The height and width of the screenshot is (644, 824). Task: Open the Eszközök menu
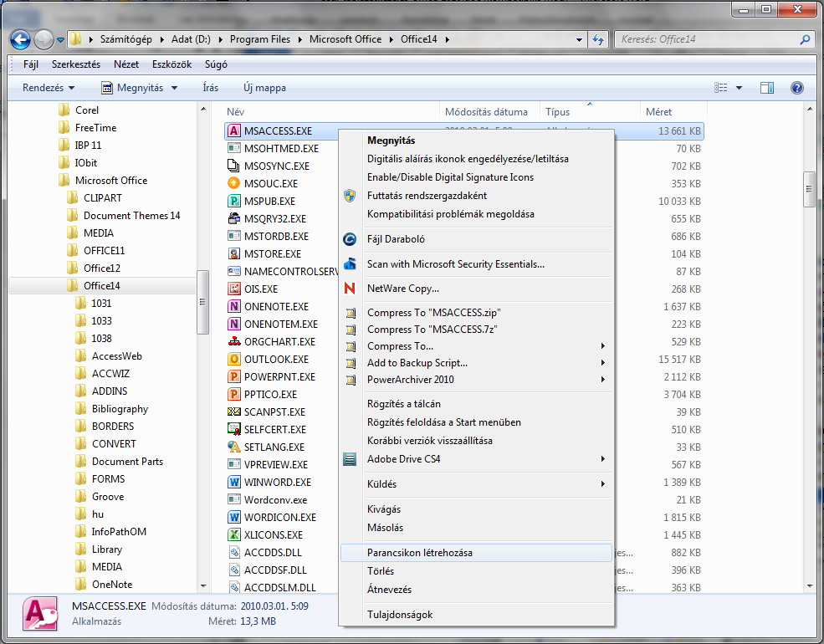click(x=171, y=64)
